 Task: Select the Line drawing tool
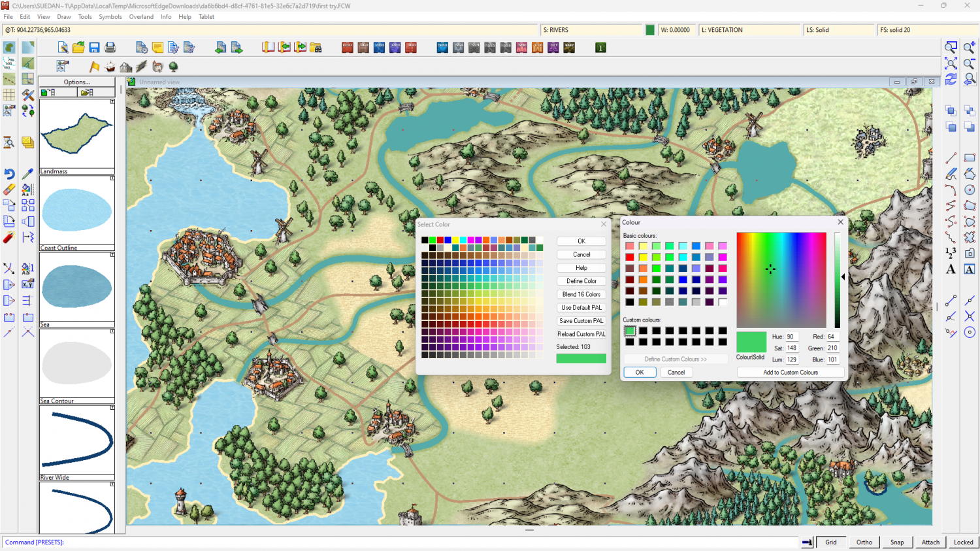(951, 158)
